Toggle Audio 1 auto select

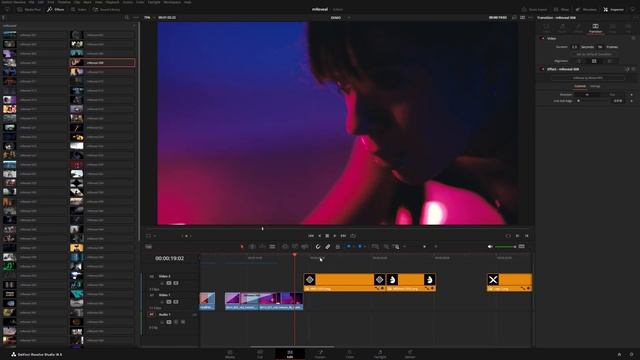coord(169,322)
